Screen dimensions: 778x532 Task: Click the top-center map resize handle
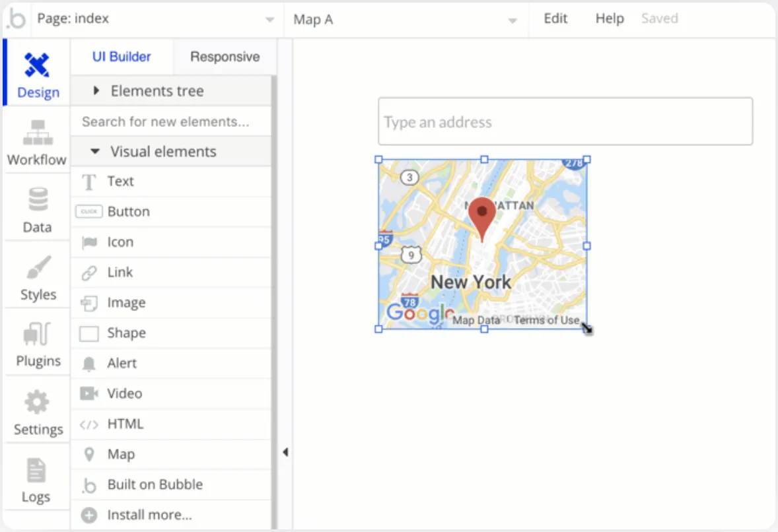[x=484, y=160]
